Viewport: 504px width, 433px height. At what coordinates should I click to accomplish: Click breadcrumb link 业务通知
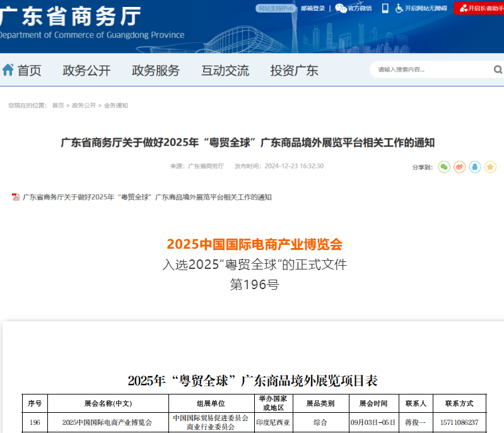click(115, 105)
